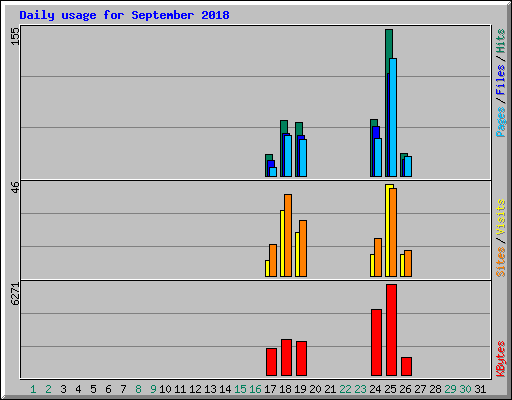Click day label 1 on the x-axis
Viewport: 512px width, 400px height.
point(33,389)
